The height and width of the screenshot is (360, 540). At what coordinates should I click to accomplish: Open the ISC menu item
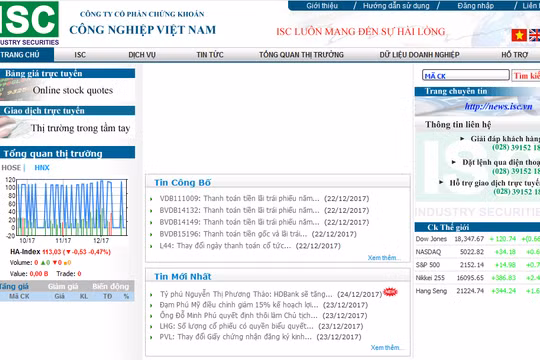tap(80, 55)
